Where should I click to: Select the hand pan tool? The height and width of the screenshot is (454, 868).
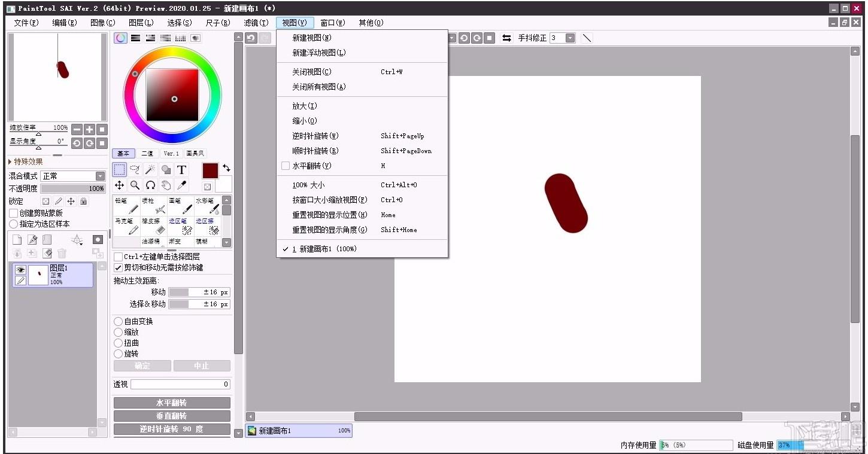pos(166,185)
